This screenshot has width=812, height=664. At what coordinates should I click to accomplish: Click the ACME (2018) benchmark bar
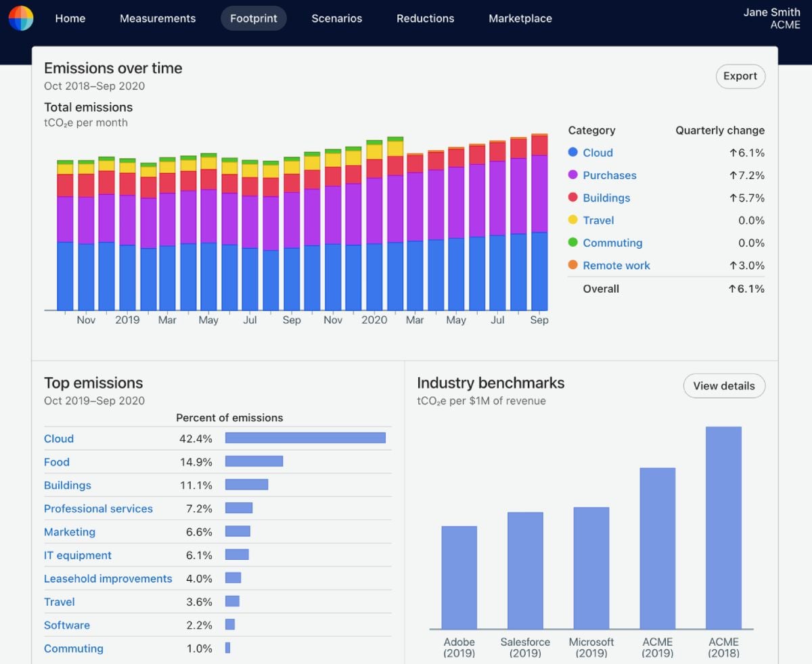(723, 528)
